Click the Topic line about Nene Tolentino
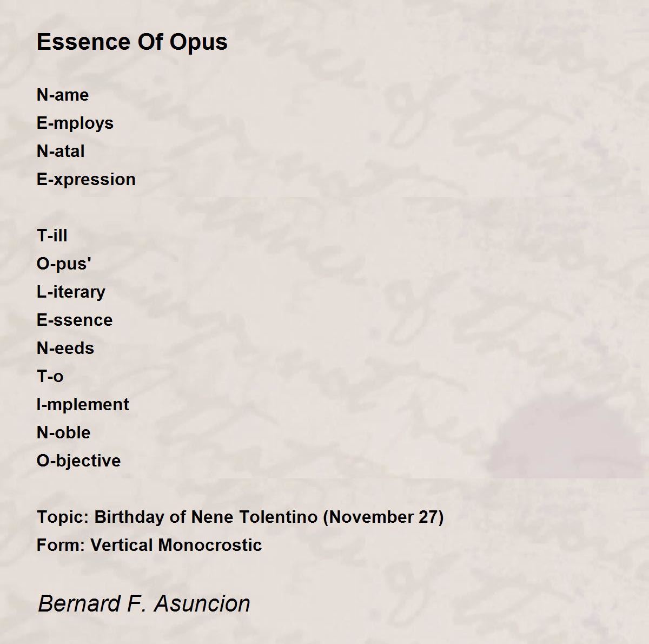Image resolution: width=649 pixels, height=644 pixels. [x=240, y=517]
